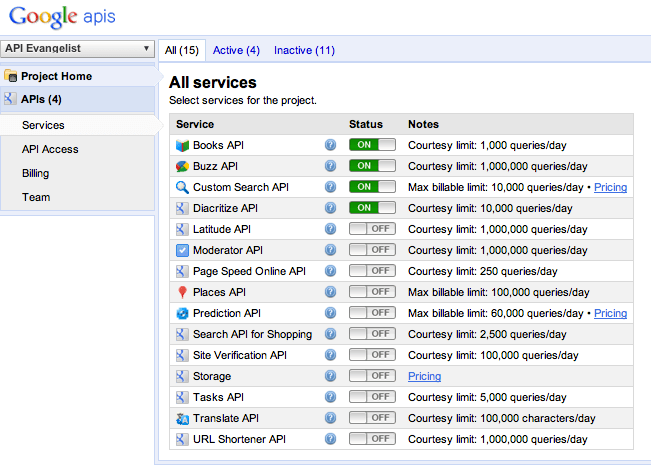Open help for Books API
The height and width of the screenshot is (475, 651).
click(330, 144)
